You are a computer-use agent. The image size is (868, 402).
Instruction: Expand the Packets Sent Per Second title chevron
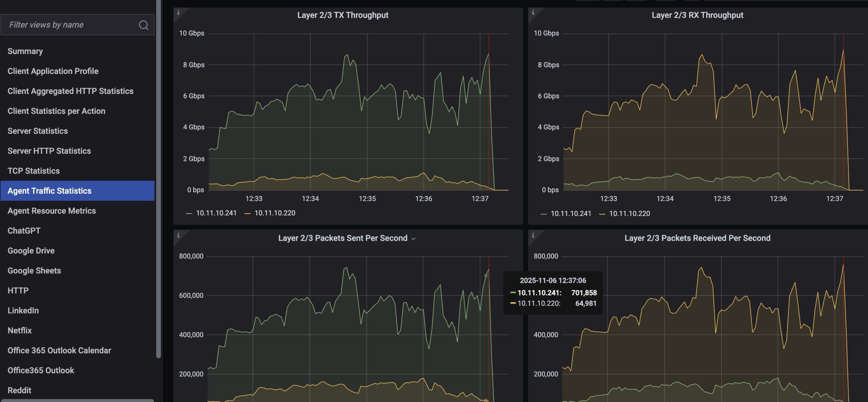click(x=413, y=239)
